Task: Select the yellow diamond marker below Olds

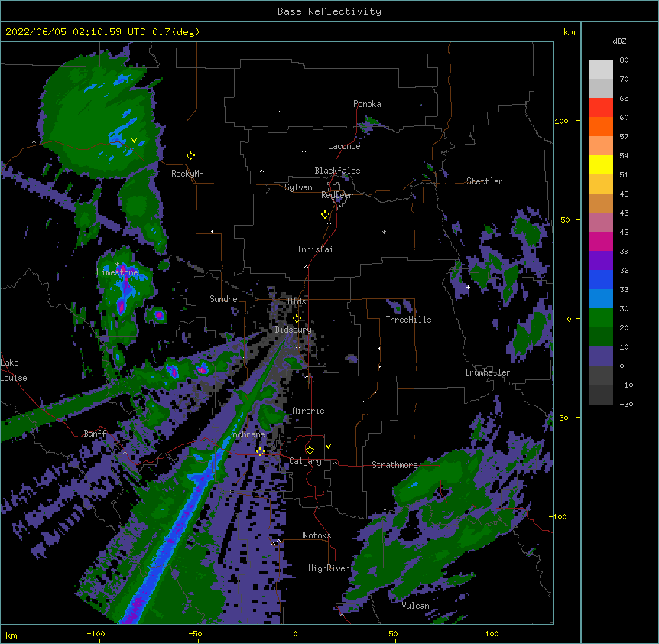Action: coord(297,319)
